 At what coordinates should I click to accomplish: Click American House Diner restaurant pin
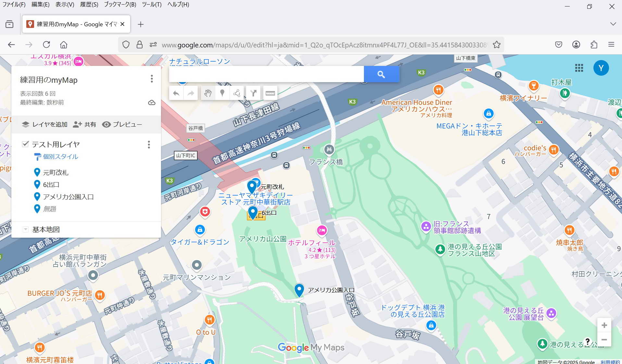pyautogui.click(x=438, y=90)
